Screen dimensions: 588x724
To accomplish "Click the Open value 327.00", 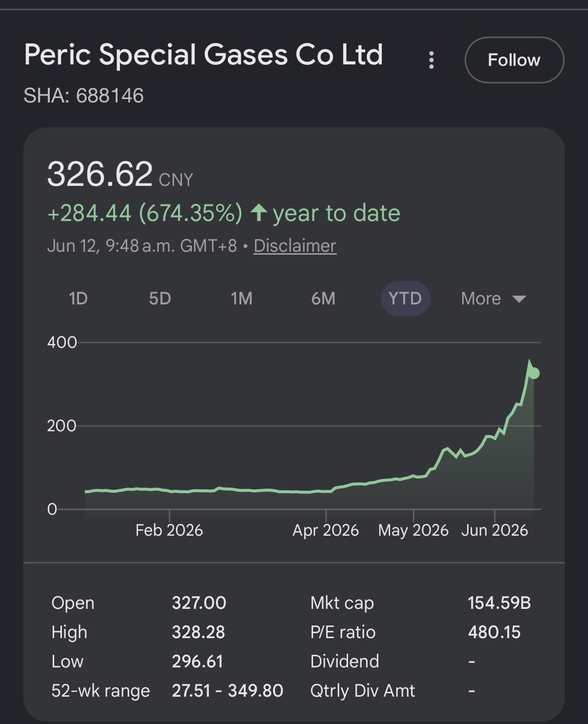I will click(x=199, y=603).
